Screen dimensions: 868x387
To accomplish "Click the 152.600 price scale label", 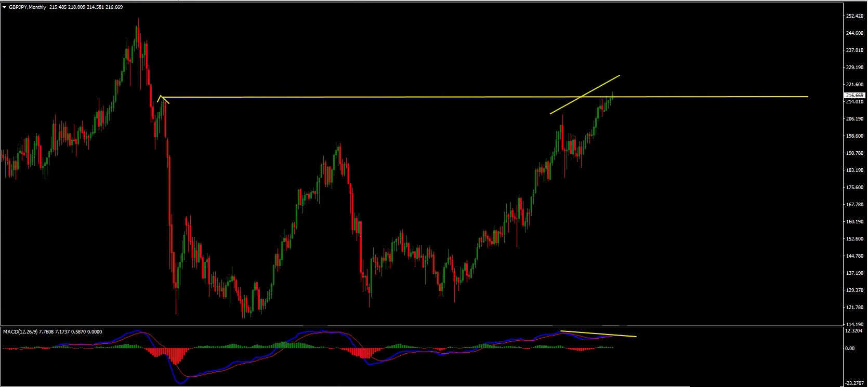I will click(855, 239).
